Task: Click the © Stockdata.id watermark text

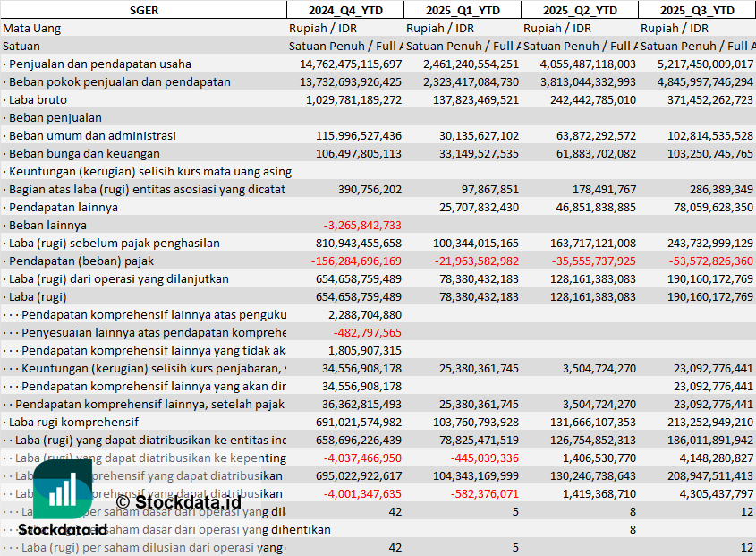Action: 178,502
